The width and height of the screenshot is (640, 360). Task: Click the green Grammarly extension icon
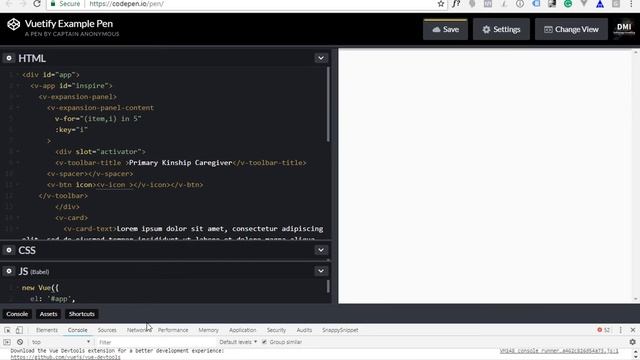(568, 4)
